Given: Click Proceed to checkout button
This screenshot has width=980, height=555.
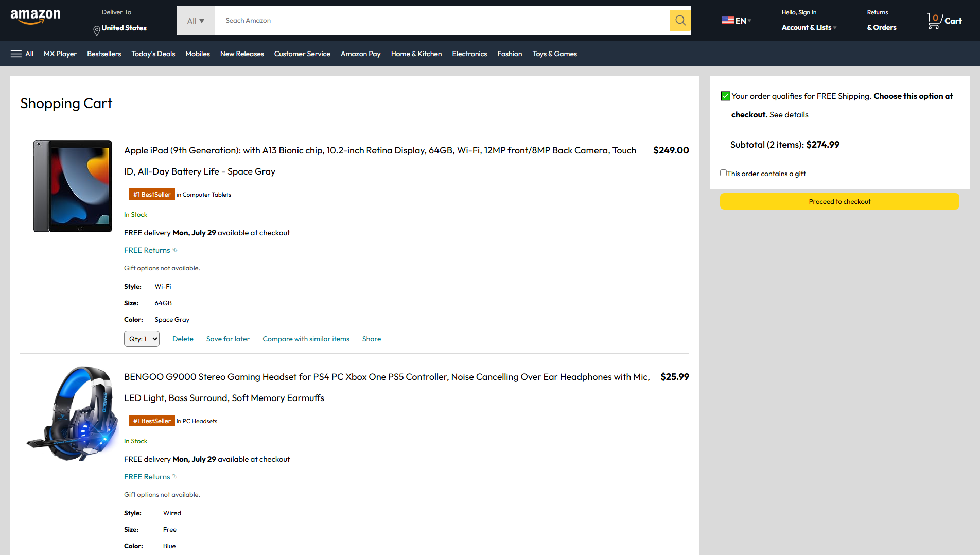Looking at the screenshot, I should point(839,201).
